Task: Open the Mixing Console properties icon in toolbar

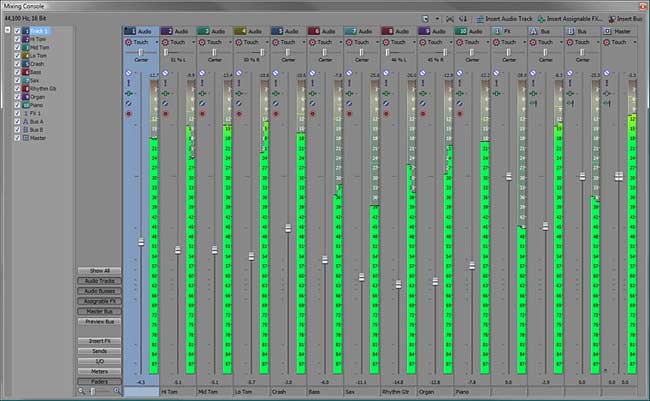Action: click(x=425, y=19)
